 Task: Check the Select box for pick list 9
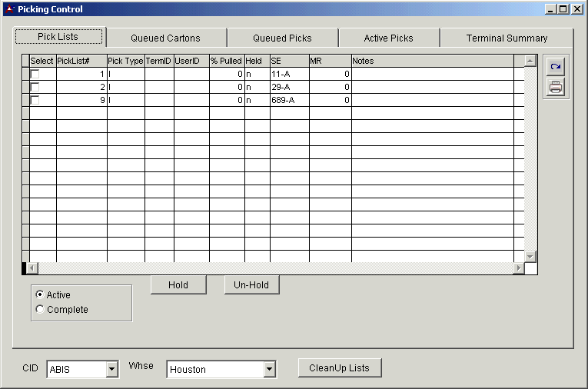pos(35,100)
